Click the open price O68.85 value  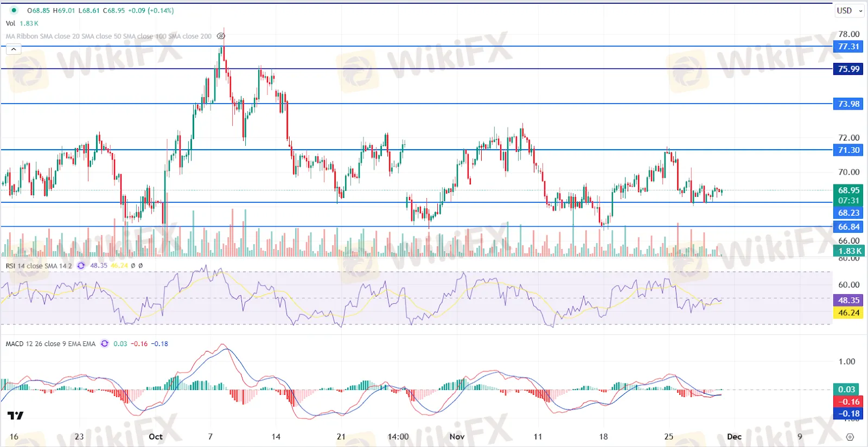(x=39, y=10)
